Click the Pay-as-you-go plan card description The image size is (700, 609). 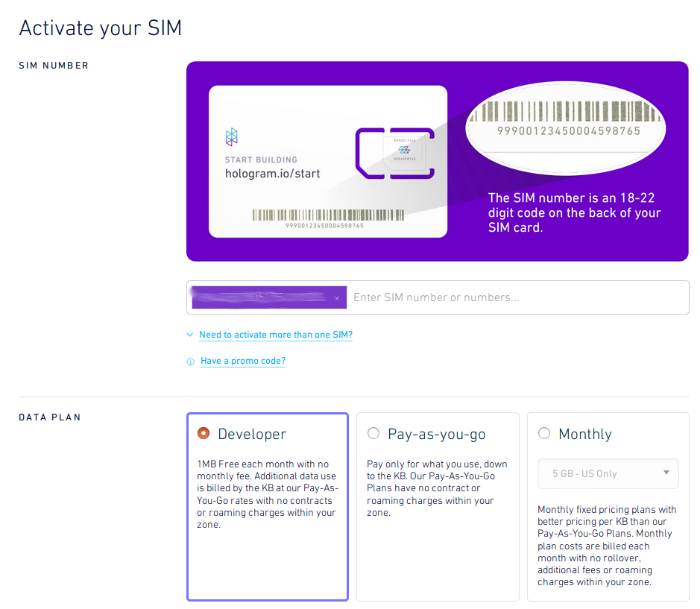[437, 488]
